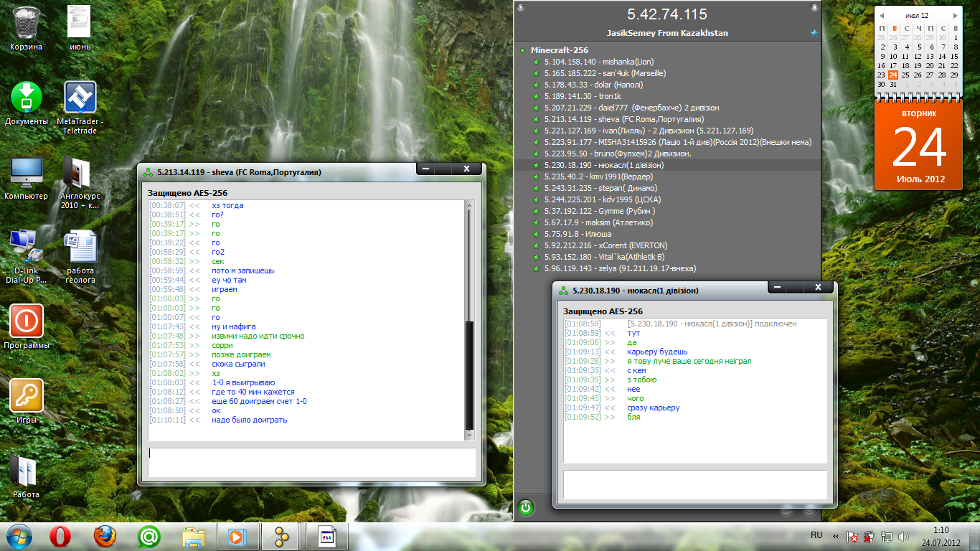Click the blue star icon beside JasikSemey
The image size is (980, 551).
click(x=814, y=33)
